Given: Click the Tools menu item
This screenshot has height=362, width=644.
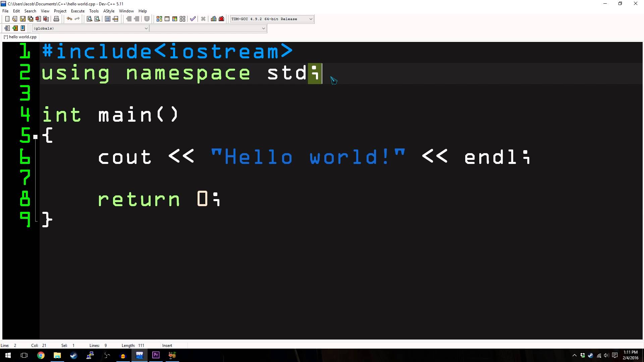Looking at the screenshot, I should pyautogui.click(x=93, y=11).
